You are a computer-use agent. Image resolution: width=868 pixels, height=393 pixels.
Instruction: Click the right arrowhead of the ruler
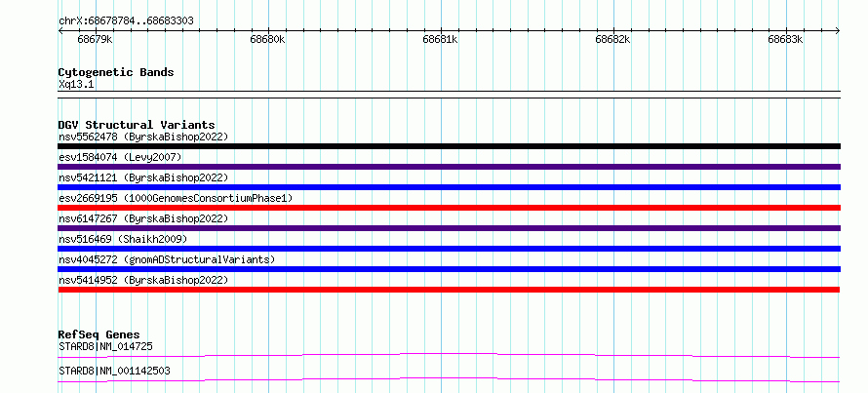(x=838, y=30)
